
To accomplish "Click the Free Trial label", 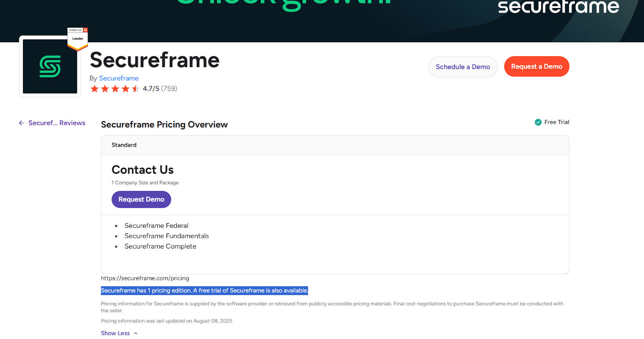I will coord(557,122).
